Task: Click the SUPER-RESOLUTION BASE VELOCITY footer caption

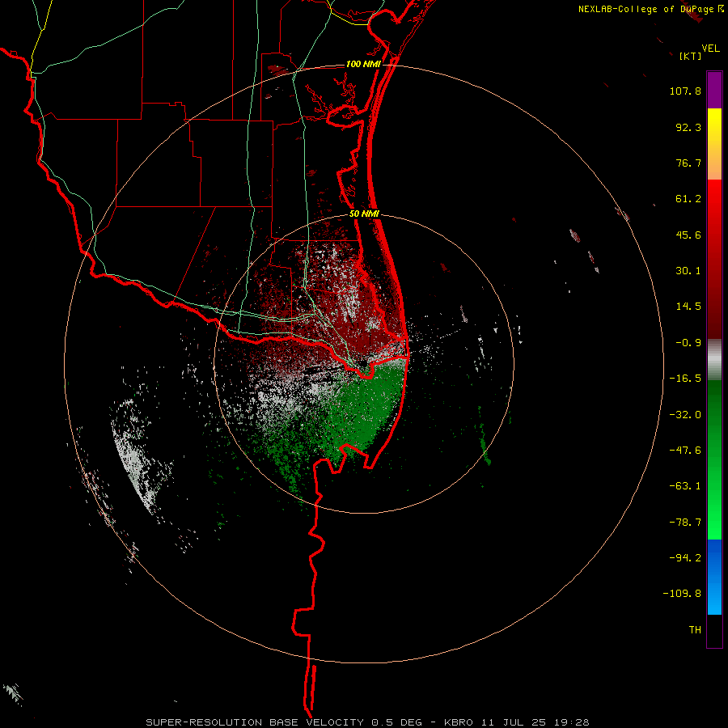Action: [x=367, y=722]
